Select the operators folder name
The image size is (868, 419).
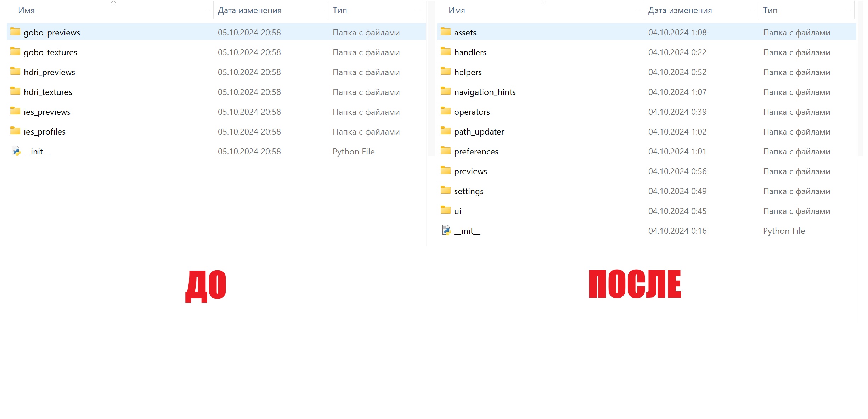coord(472,112)
